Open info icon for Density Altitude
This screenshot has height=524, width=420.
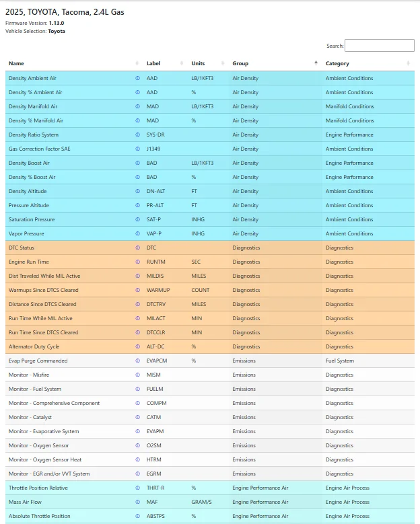tap(137, 191)
